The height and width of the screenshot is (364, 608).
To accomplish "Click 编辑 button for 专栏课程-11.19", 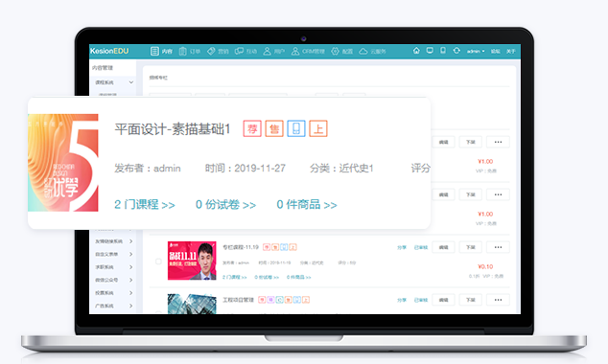I will (x=444, y=247).
